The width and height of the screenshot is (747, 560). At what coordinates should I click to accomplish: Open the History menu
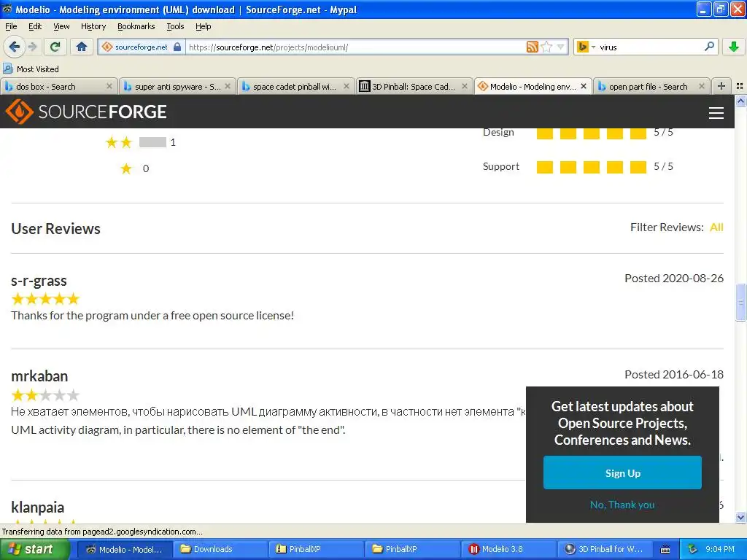[x=93, y=26]
